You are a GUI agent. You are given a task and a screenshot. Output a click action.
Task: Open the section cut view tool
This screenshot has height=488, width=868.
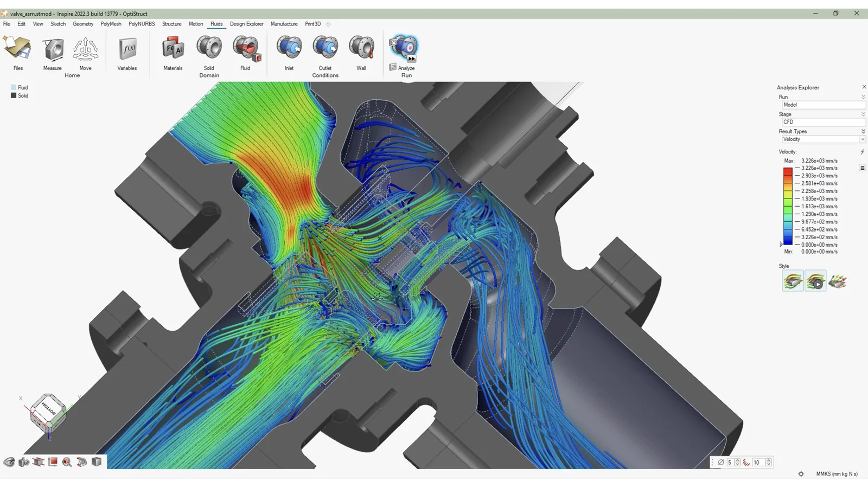click(39, 462)
